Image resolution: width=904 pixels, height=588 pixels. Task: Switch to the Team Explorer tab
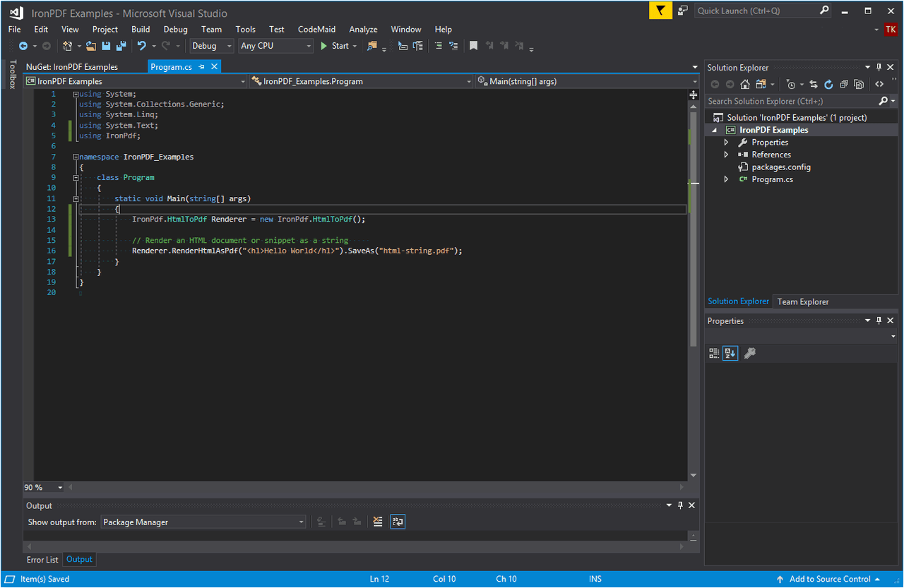click(x=803, y=301)
